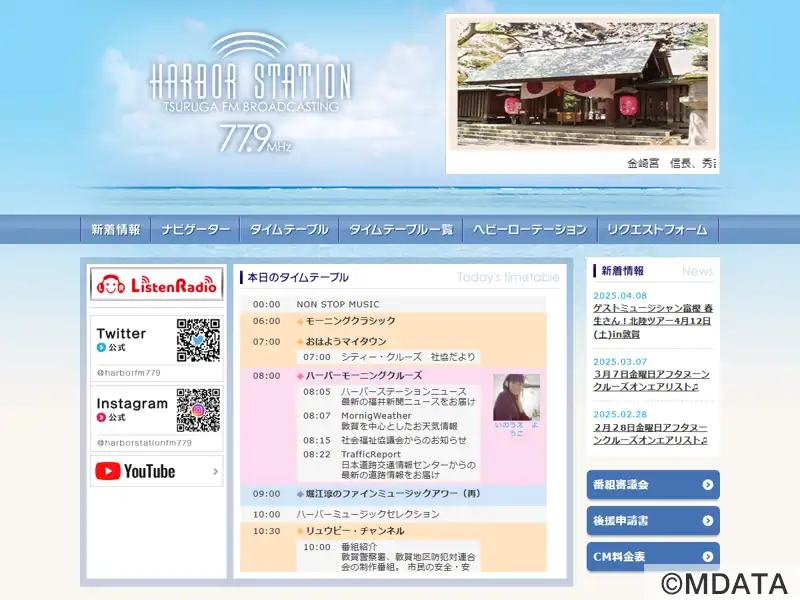Image resolution: width=800 pixels, height=600 pixels.
Task: Open the リクエストフォーム navigation tab
Action: point(658,230)
